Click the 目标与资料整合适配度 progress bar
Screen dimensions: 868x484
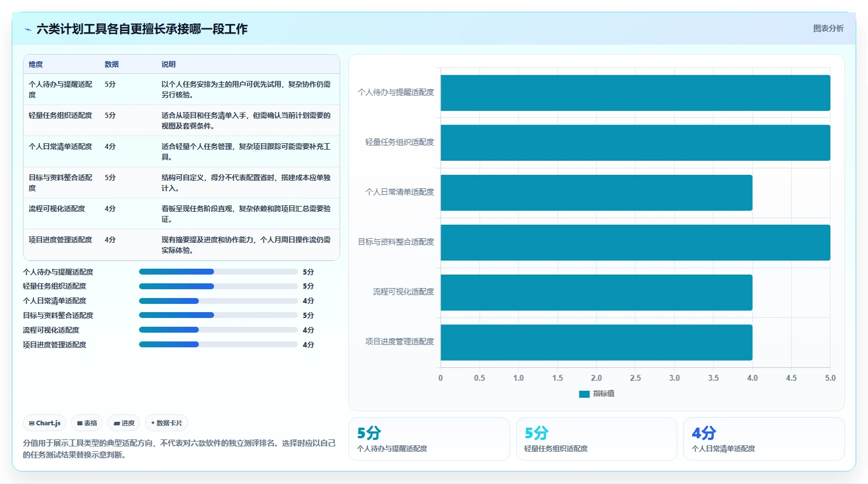pyautogui.click(x=218, y=315)
